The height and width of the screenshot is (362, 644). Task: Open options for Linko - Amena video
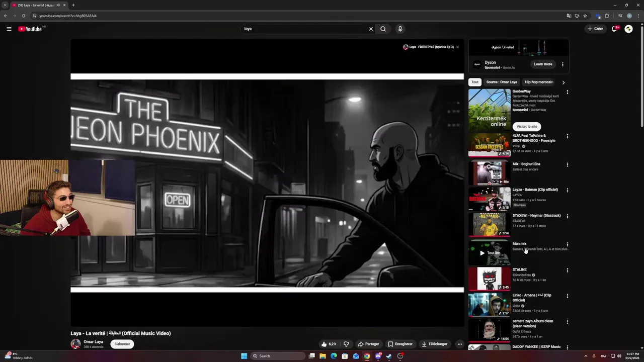click(567, 296)
